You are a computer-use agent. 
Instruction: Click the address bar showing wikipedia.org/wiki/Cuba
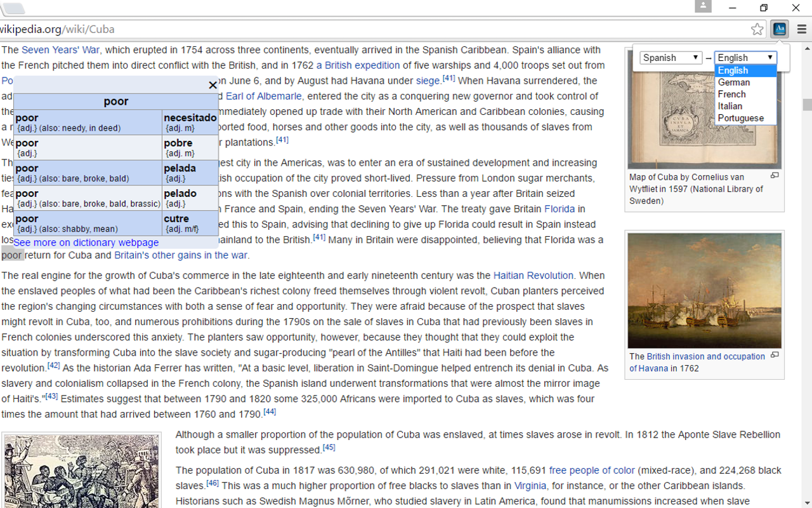point(374,29)
